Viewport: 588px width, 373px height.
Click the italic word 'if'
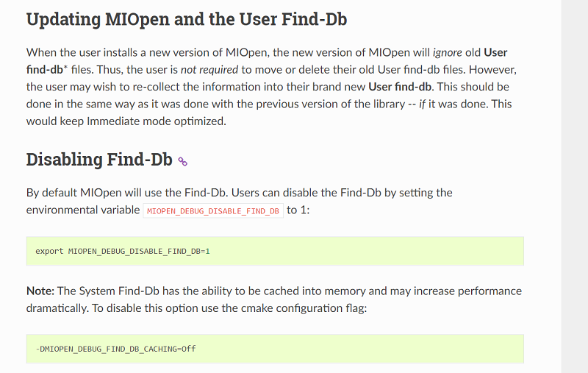tap(422, 104)
